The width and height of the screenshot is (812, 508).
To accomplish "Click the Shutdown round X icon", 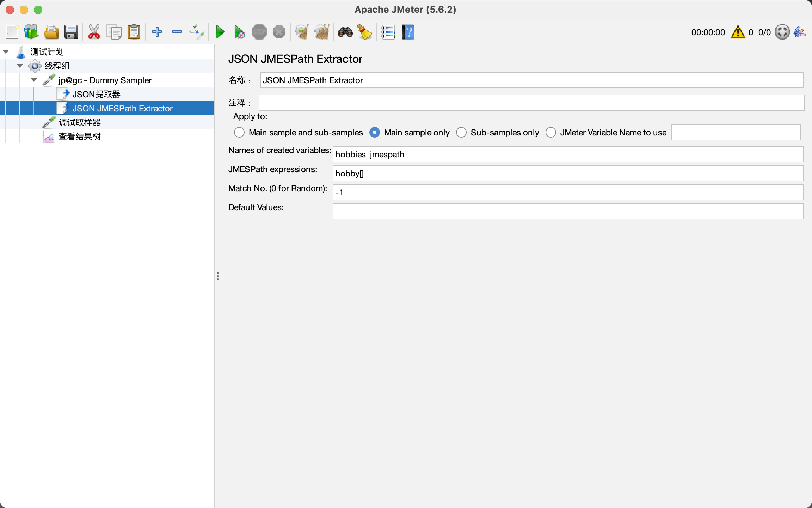I will click(279, 32).
